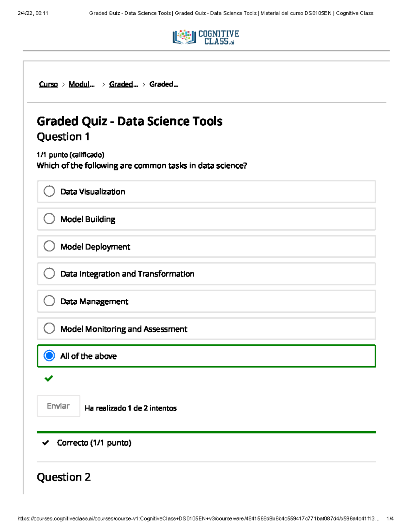Click the green checkmark below the answer
Image resolution: width=412 pixels, height=532 pixels.
click(x=49, y=378)
